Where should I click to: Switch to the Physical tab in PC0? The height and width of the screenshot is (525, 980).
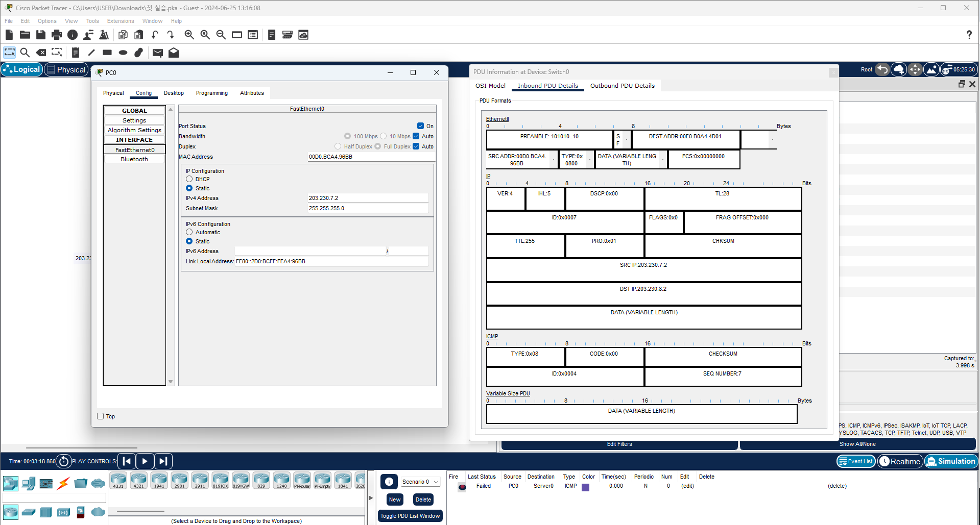[113, 93]
